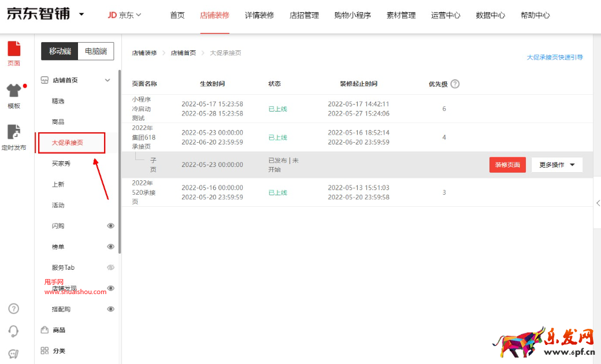601x364 pixels.
Task: Open customer service headset icon
Action: pos(14,331)
